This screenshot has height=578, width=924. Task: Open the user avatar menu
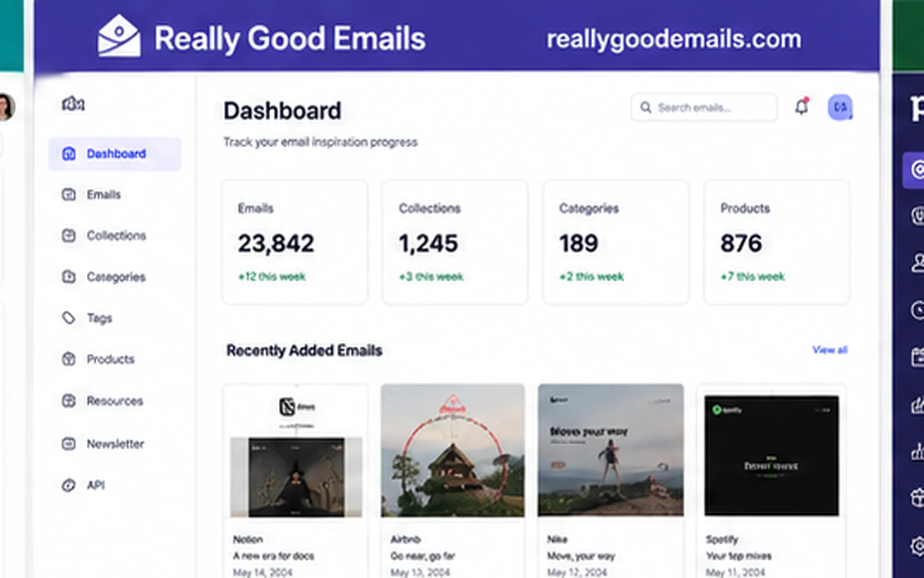pyautogui.click(x=840, y=107)
